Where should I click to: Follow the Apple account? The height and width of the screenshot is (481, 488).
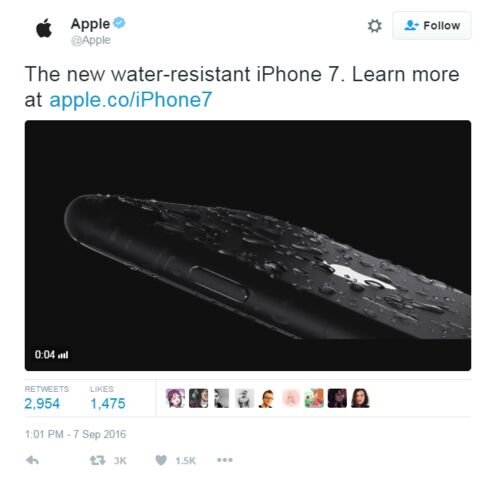point(431,26)
